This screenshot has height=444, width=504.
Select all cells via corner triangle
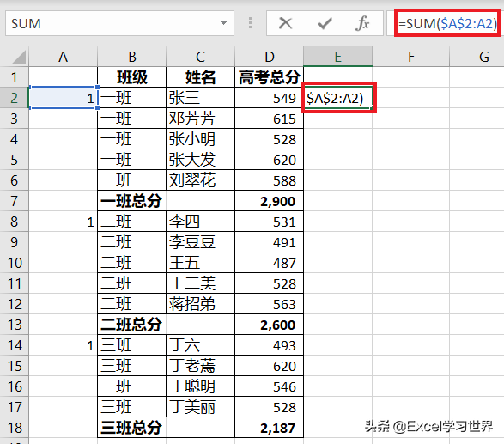[x=18, y=57]
